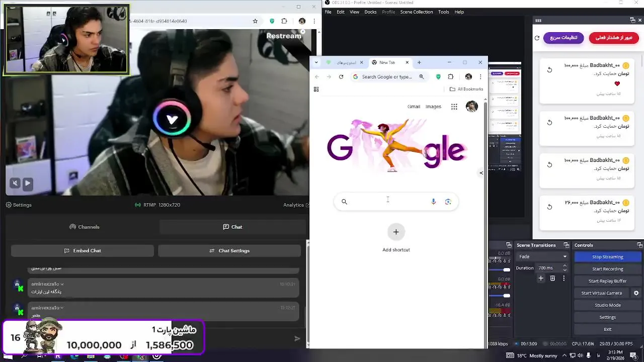Open the Extensions puzzle icon in front Chrome
The image size is (644, 362).
pyautogui.click(x=450, y=77)
